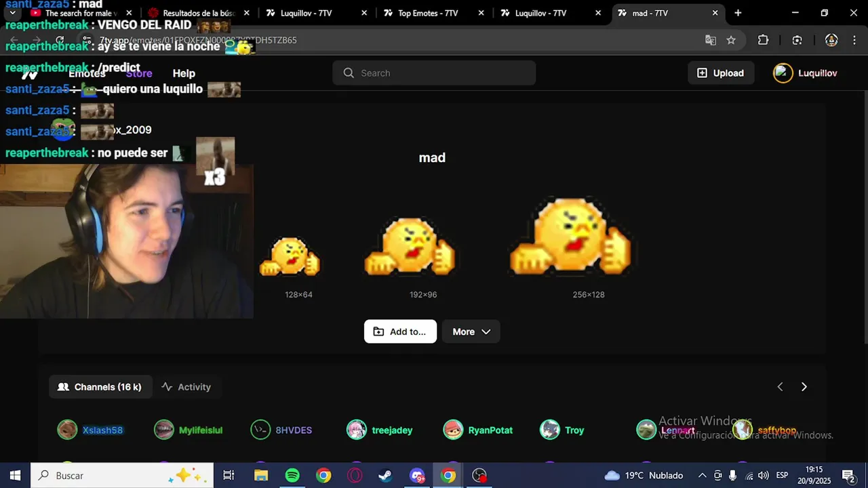The height and width of the screenshot is (488, 868).
Task: Open the Chrome extensions puzzle icon
Action: click(x=763, y=40)
